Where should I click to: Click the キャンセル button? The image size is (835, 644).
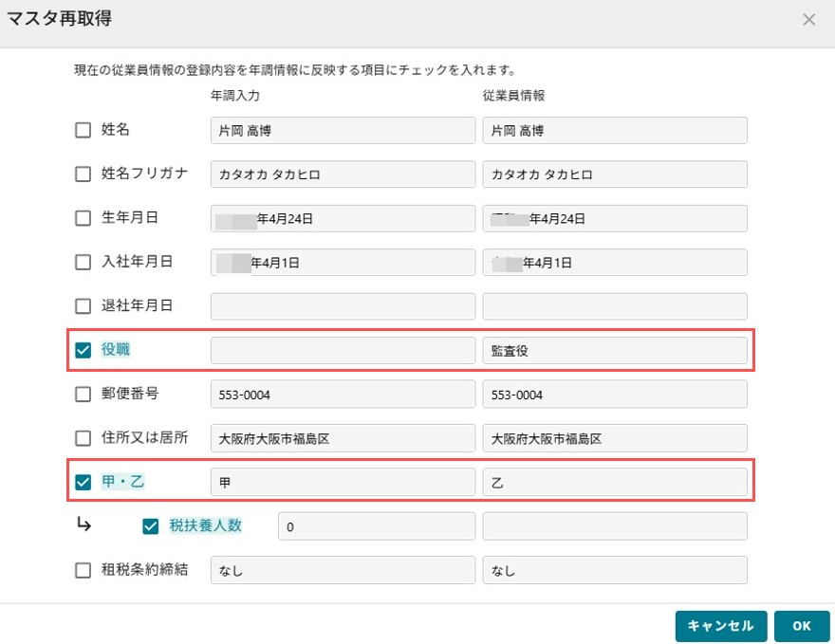click(721, 626)
